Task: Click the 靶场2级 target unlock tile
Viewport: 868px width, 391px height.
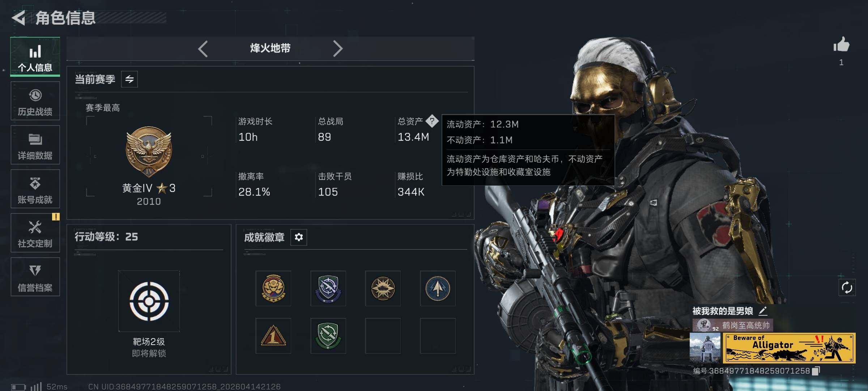Action: tap(149, 301)
